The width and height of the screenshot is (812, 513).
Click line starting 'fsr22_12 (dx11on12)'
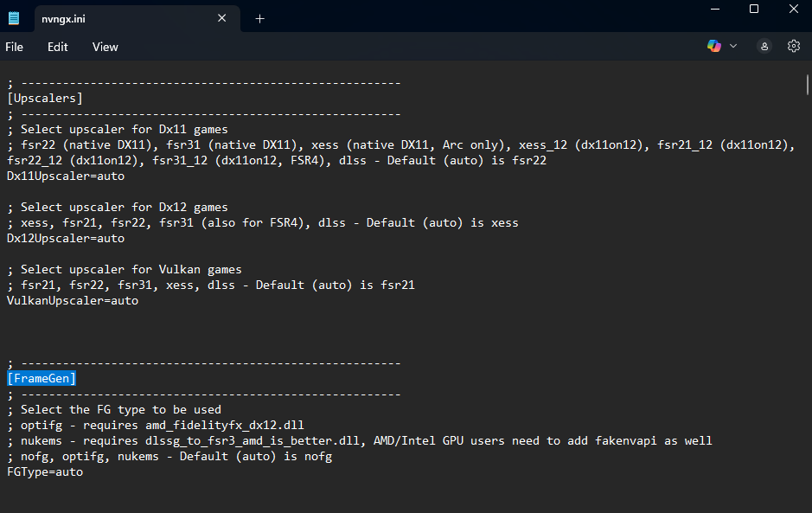[x=277, y=161]
